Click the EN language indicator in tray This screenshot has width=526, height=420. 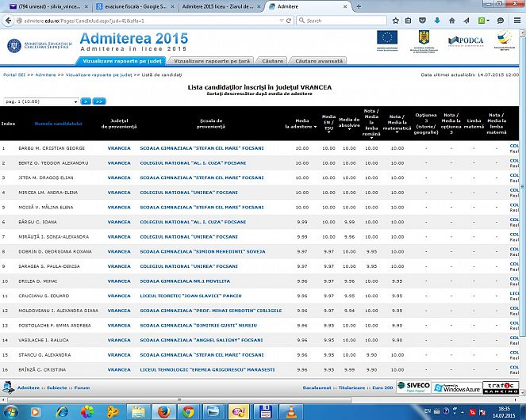pos(428,411)
